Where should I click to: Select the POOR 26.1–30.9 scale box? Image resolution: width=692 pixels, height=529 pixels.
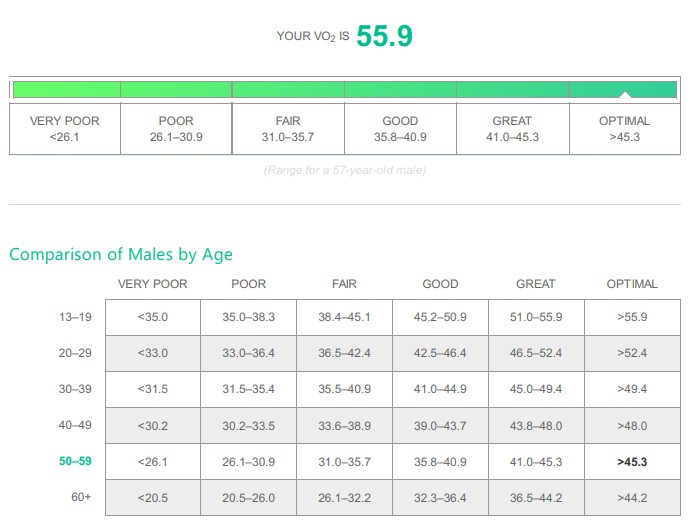(176, 129)
